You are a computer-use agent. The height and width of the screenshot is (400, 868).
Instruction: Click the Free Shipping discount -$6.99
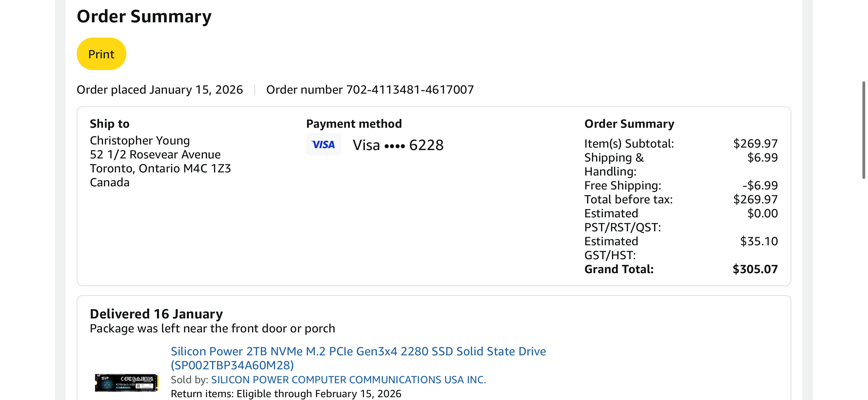(x=760, y=185)
